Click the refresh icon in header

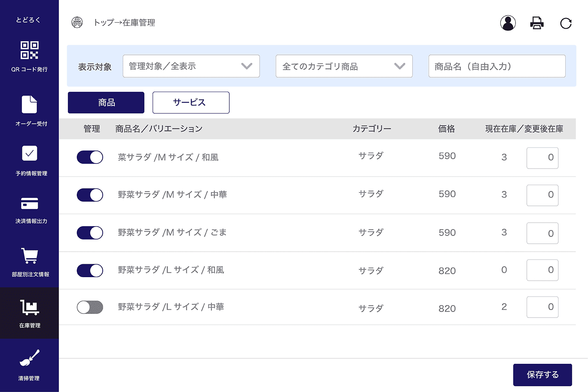click(x=566, y=24)
